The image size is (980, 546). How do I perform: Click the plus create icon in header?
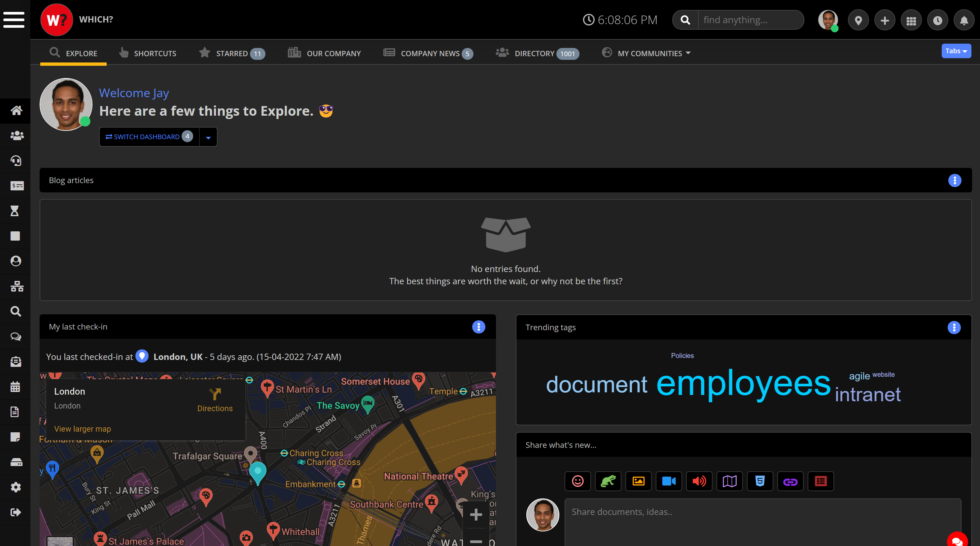(x=885, y=20)
